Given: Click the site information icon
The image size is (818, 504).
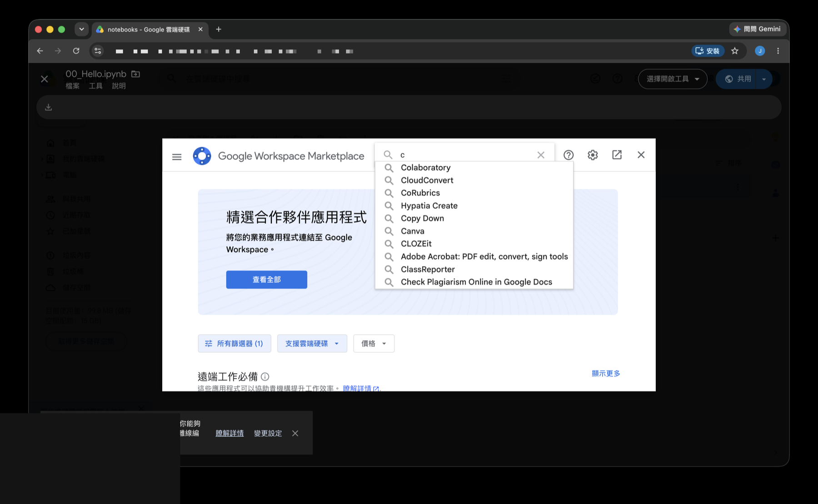Looking at the screenshot, I should pos(98,51).
